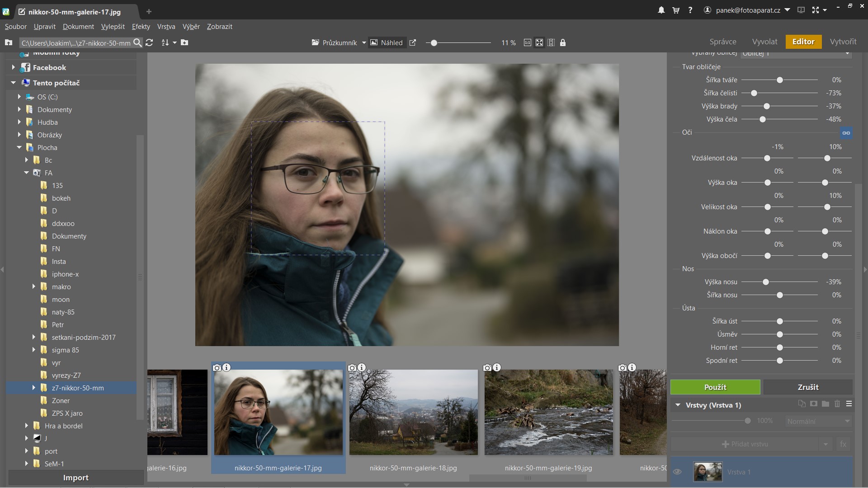Switch to the Vyvolat tab
Viewport: 868px width, 488px height.
pos(764,42)
